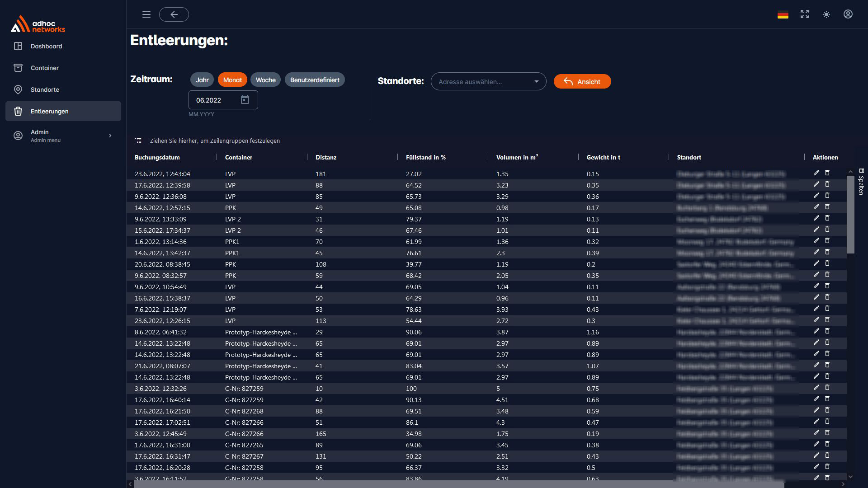Select Monat time range
The width and height of the screenshot is (868, 488).
[232, 80]
